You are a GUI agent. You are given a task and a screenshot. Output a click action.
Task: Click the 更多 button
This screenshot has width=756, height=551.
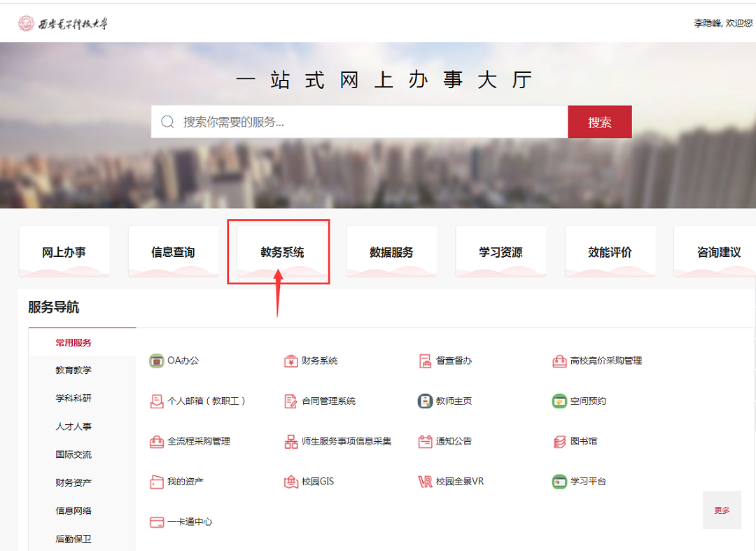(722, 510)
